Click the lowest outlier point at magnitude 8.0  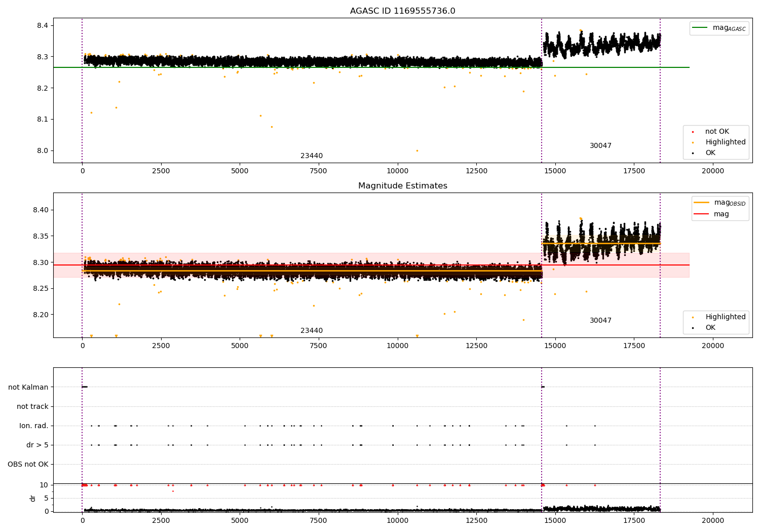click(x=417, y=150)
